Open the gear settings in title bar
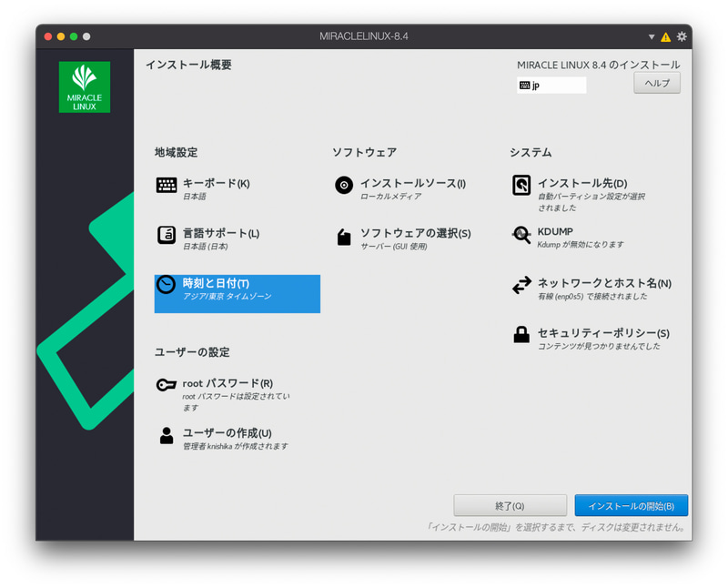 (681, 36)
